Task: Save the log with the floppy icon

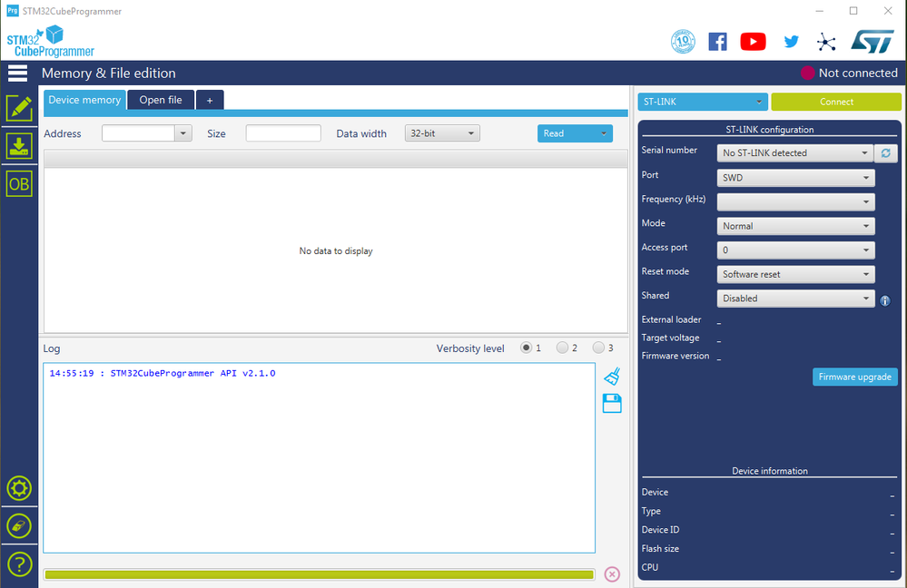Action: click(x=612, y=404)
